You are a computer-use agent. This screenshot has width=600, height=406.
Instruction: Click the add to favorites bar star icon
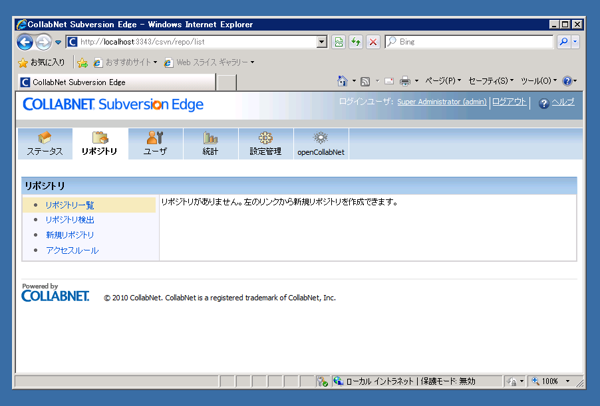pos(82,62)
